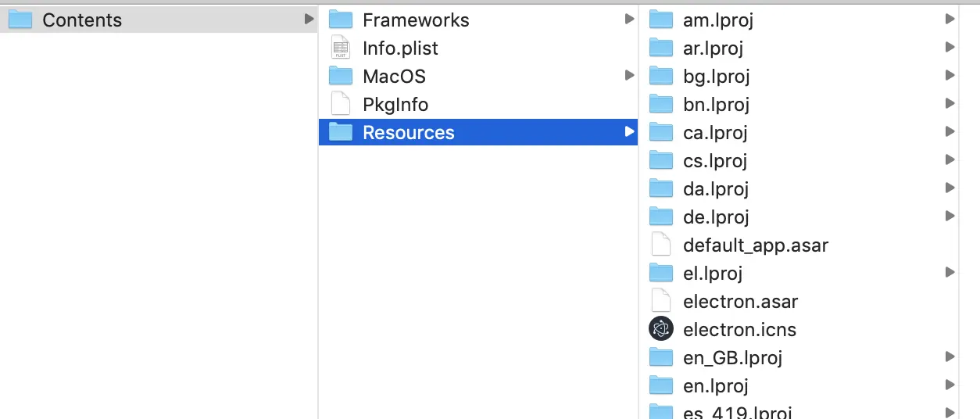980x419 pixels.
Task: Click the electron.icns atom icon
Action: tap(661, 329)
